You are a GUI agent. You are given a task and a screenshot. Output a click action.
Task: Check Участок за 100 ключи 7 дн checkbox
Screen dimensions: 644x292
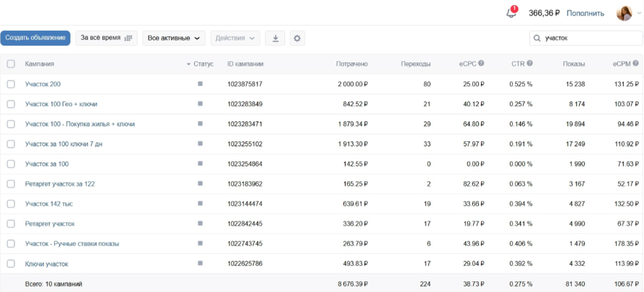click(x=11, y=144)
